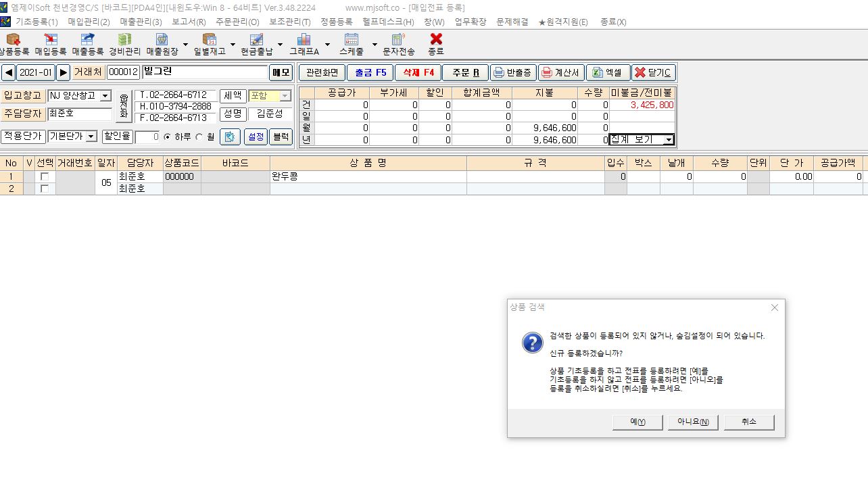Expand the 집계 보기 dropdown
The height and width of the screenshot is (492, 868).
(668, 140)
